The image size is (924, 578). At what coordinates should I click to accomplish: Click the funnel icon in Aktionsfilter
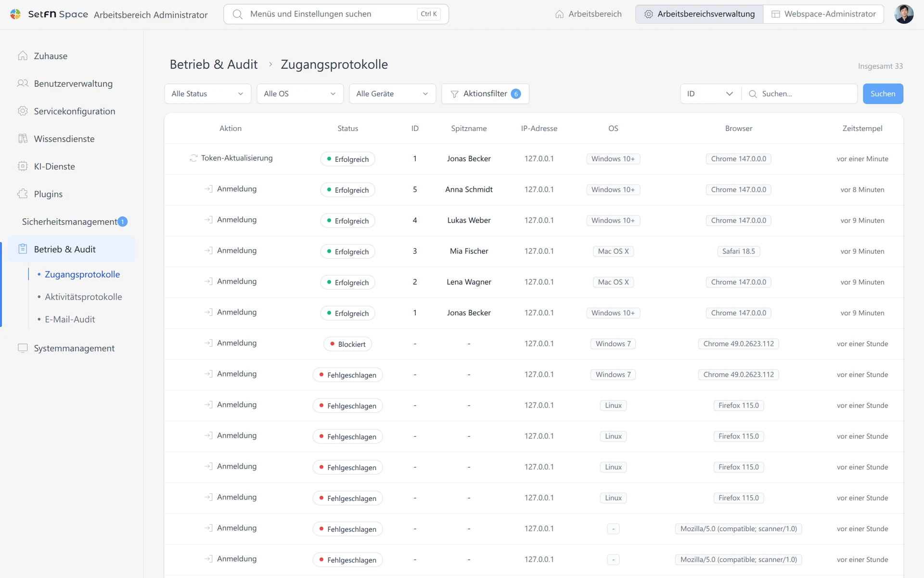(x=454, y=94)
